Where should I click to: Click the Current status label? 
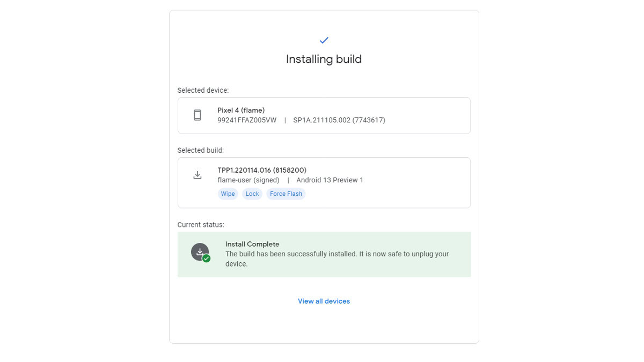tap(201, 225)
